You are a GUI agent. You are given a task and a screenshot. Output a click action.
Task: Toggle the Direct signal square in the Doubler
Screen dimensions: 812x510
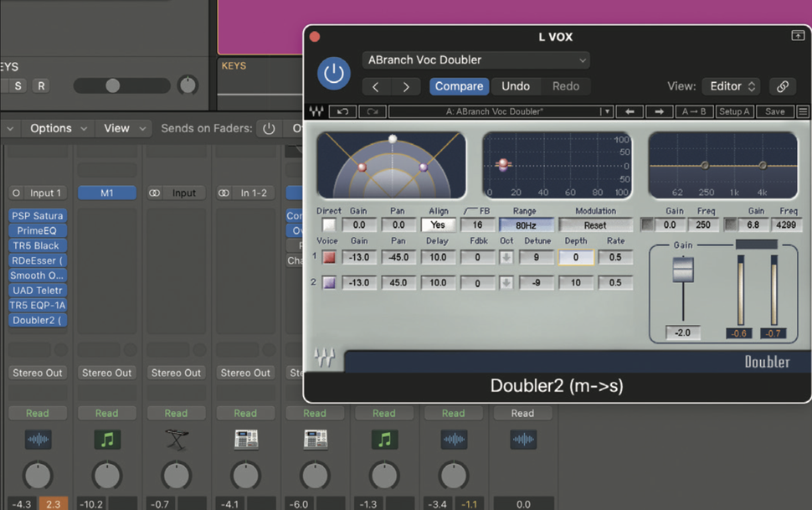point(328,224)
